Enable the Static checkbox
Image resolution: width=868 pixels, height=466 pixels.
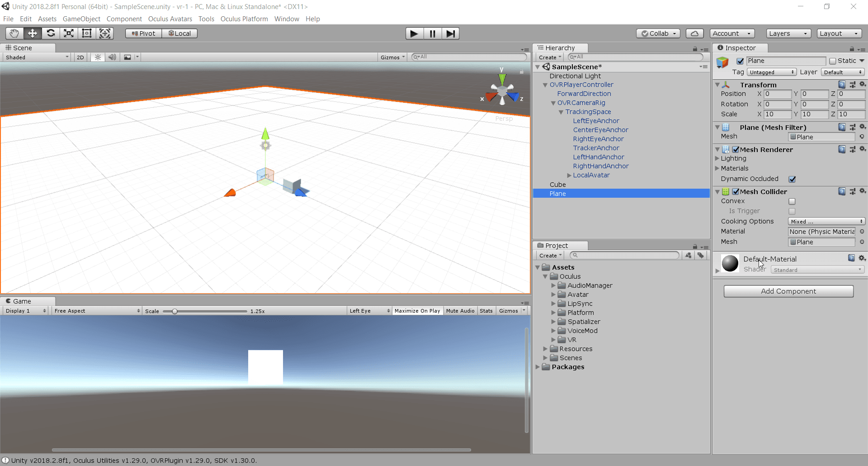(833, 61)
